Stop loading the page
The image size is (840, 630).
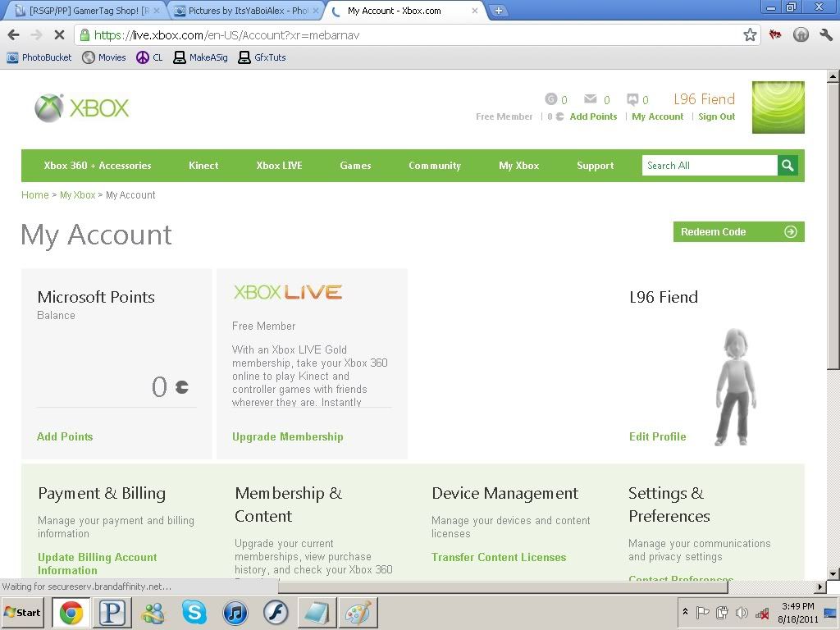59,35
